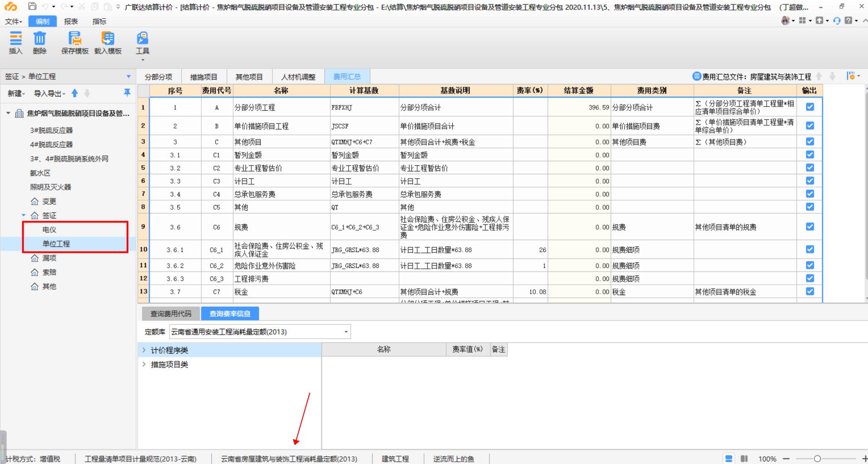Open the 查询费用代码 tab
The width and height of the screenshot is (868, 464).
tap(171, 314)
